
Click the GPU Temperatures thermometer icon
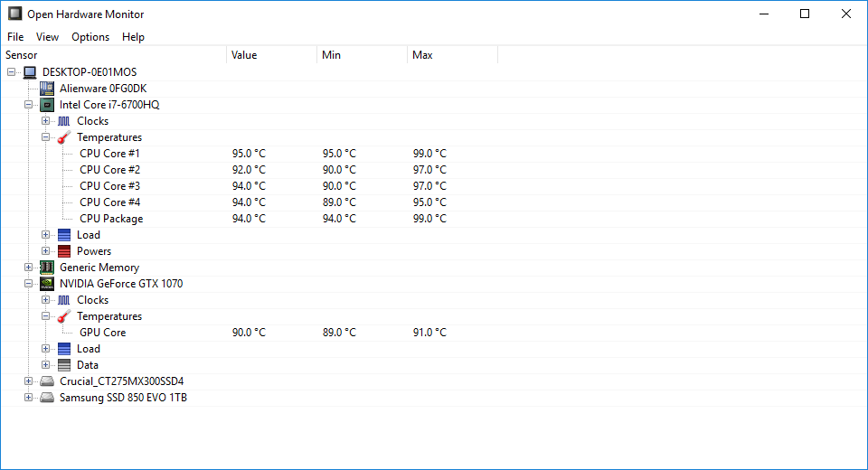tap(64, 316)
